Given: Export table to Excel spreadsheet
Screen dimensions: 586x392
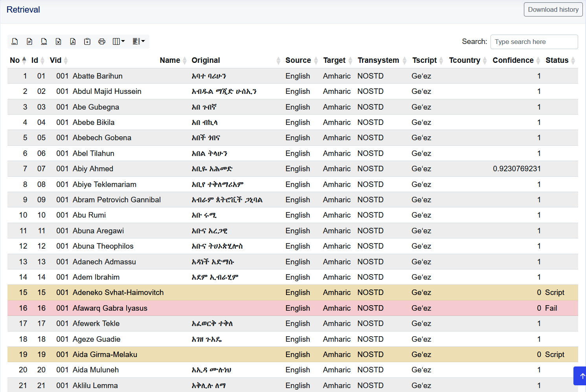Looking at the screenshot, I should pyautogui.click(x=59, y=42).
